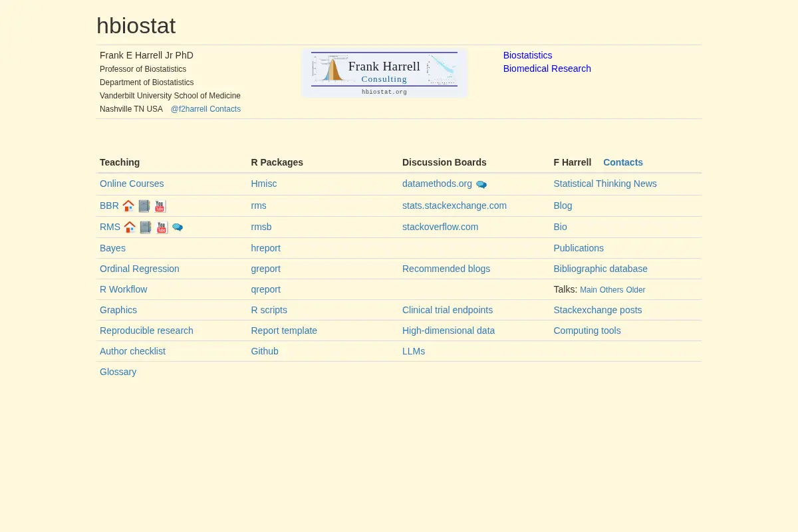
Task: Open the Biomedical Research link
Action: (x=547, y=68)
